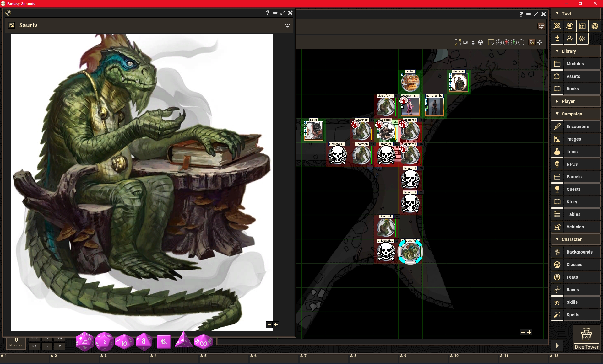This screenshot has width=603, height=364.
Task: Toggle the -2 modifier button
Action: pos(47,346)
